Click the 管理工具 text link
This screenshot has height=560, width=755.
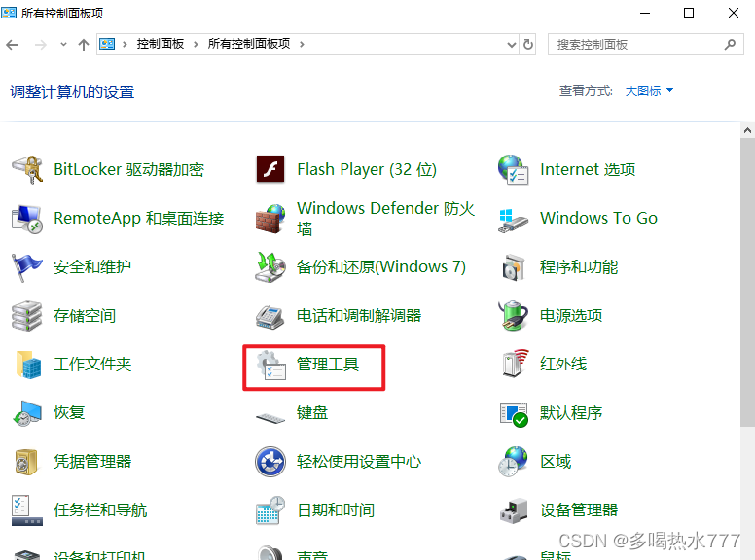(328, 365)
